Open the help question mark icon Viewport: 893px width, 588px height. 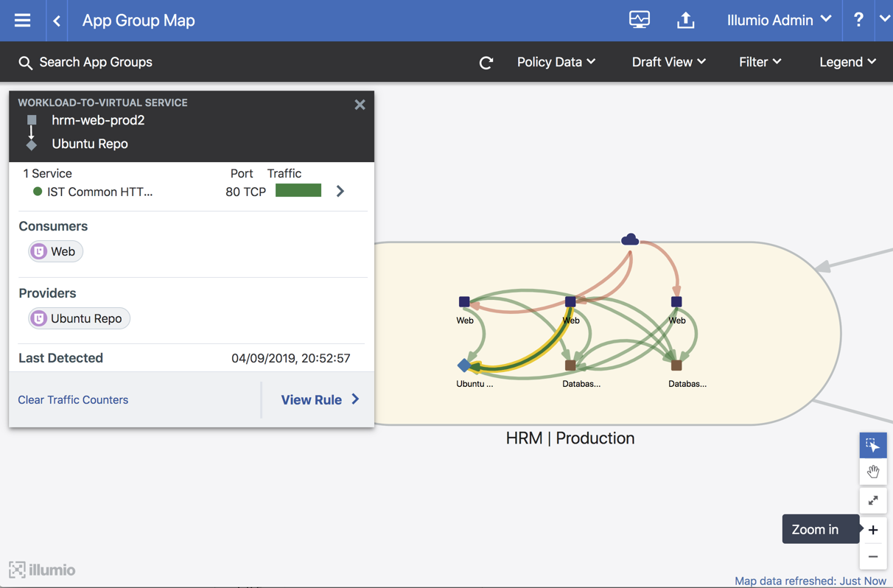(x=858, y=20)
